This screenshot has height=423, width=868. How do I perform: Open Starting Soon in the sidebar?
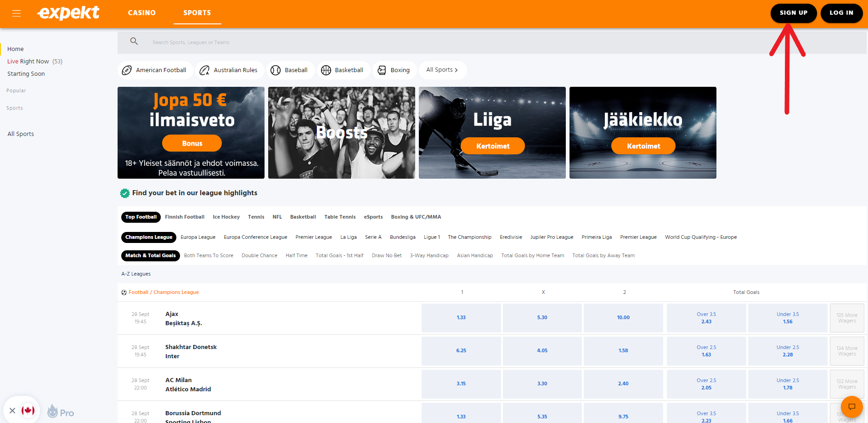[26, 74]
